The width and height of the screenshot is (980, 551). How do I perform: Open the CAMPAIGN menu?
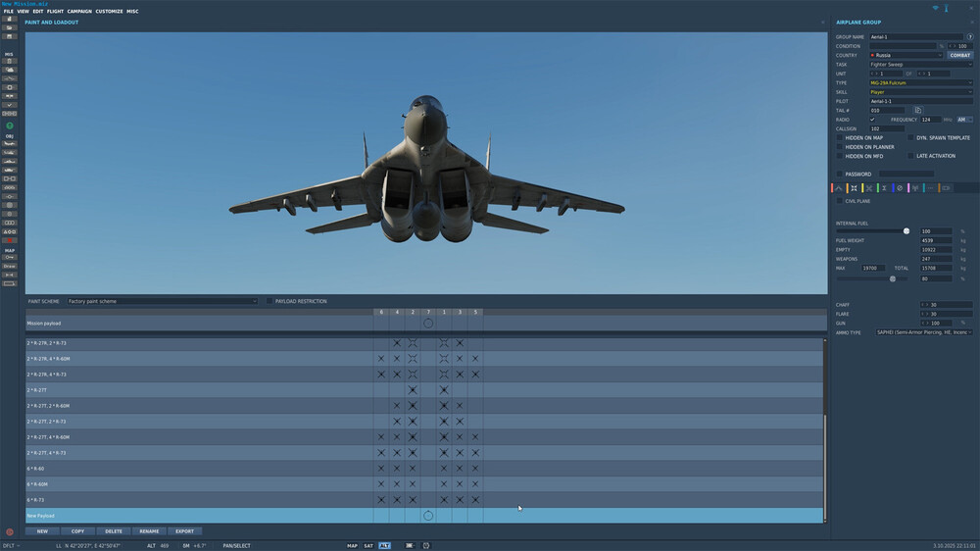(79, 11)
